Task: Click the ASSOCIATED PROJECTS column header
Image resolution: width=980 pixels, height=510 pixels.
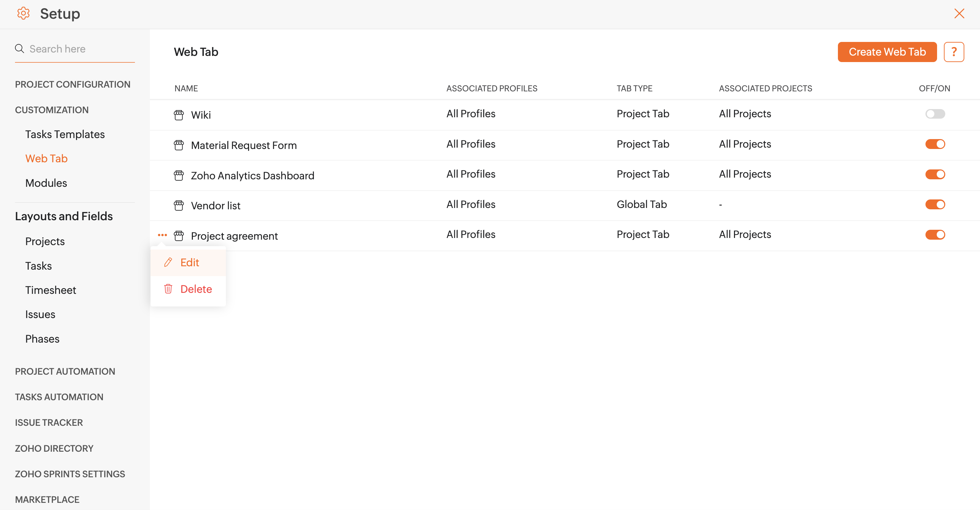Action: point(765,88)
